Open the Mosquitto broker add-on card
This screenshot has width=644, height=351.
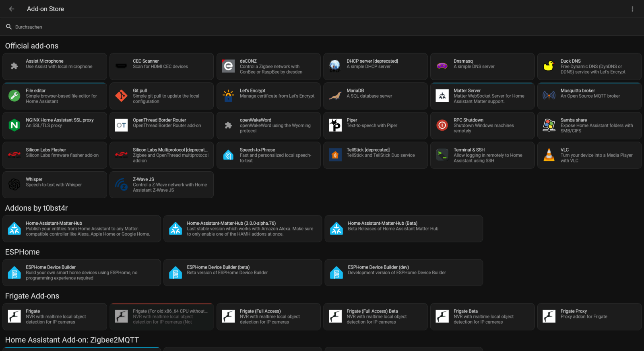(x=589, y=96)
